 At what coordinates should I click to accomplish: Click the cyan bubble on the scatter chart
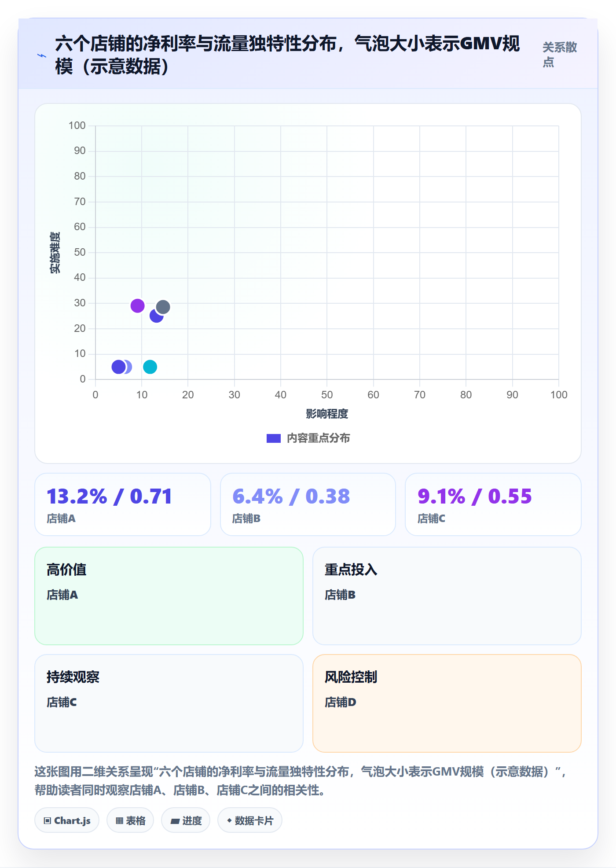pyautogui.click(x=150, y=367)
